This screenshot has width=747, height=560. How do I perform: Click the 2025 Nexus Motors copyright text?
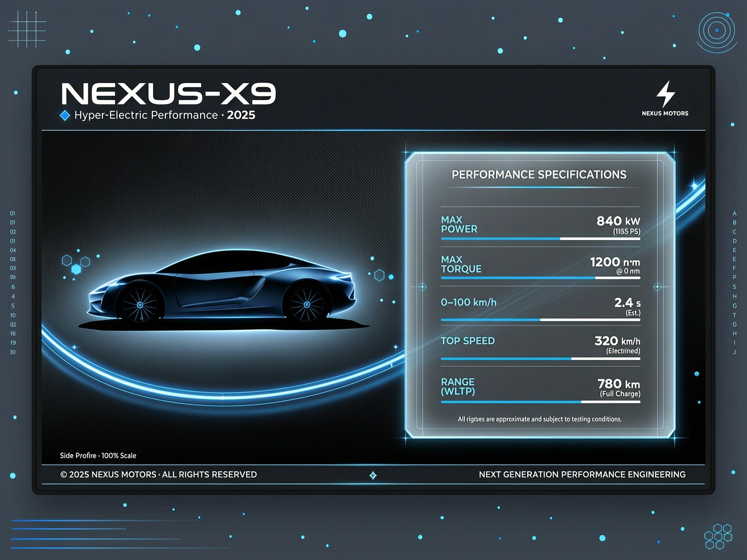point(158,475)
